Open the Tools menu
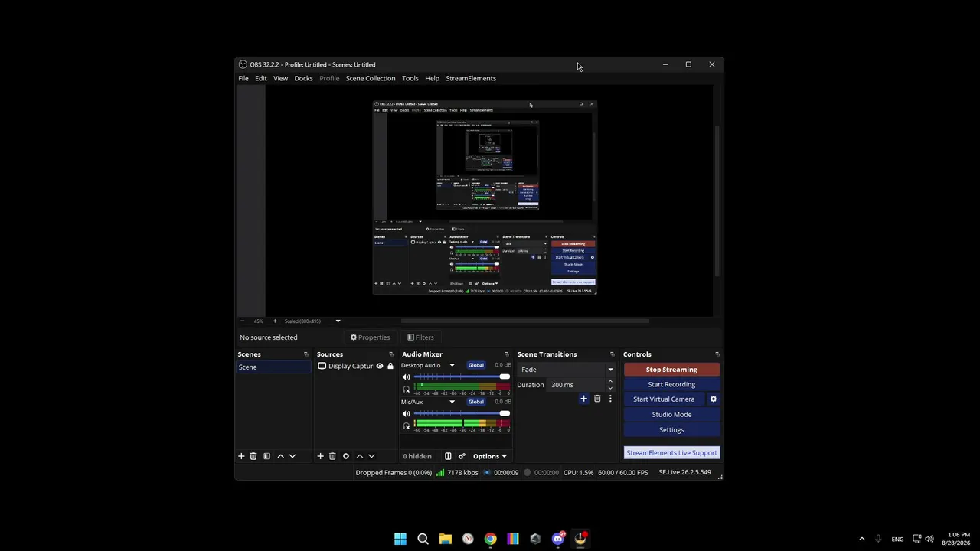This screenshot has height=551, width=980. coord(410,78)
